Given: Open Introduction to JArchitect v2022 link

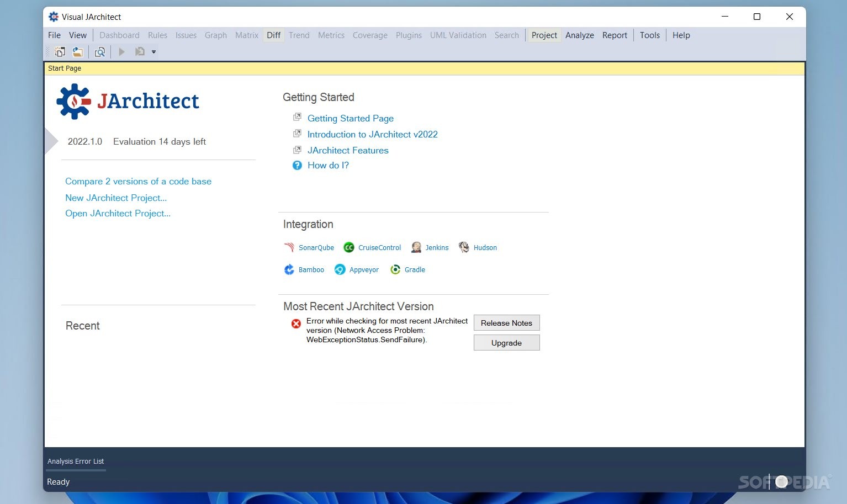Looking at the screenshot, I should point(373,134).
